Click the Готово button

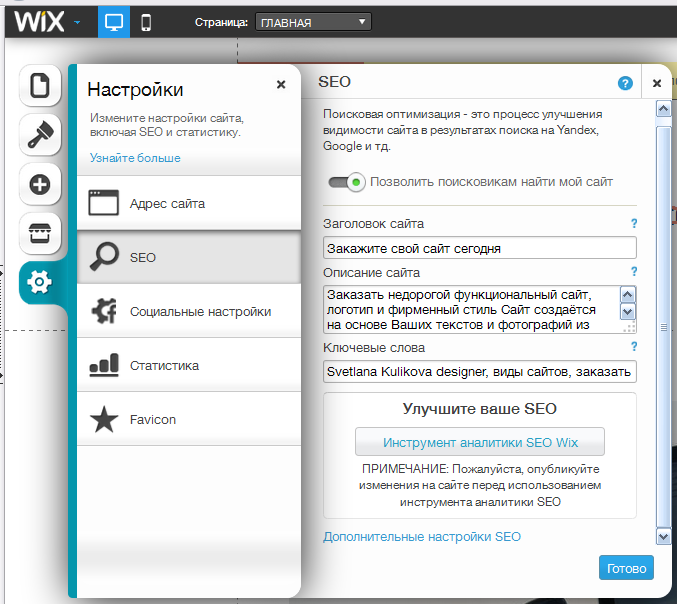click(626, 568)
